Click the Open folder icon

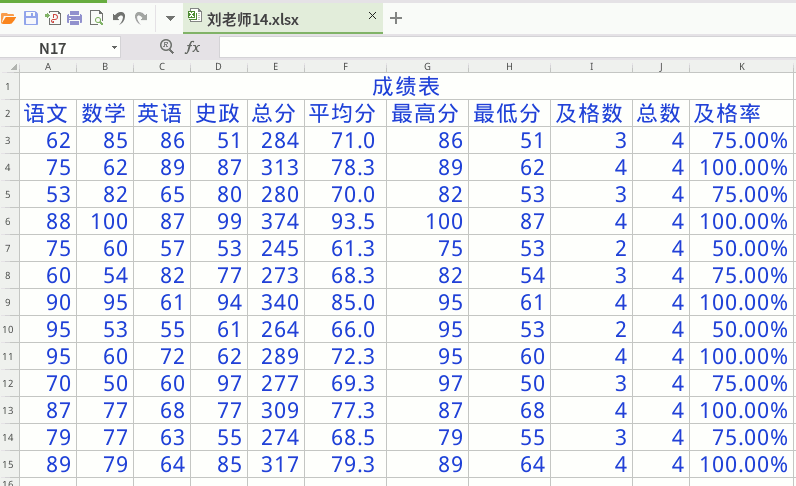(x=8, y=18)
